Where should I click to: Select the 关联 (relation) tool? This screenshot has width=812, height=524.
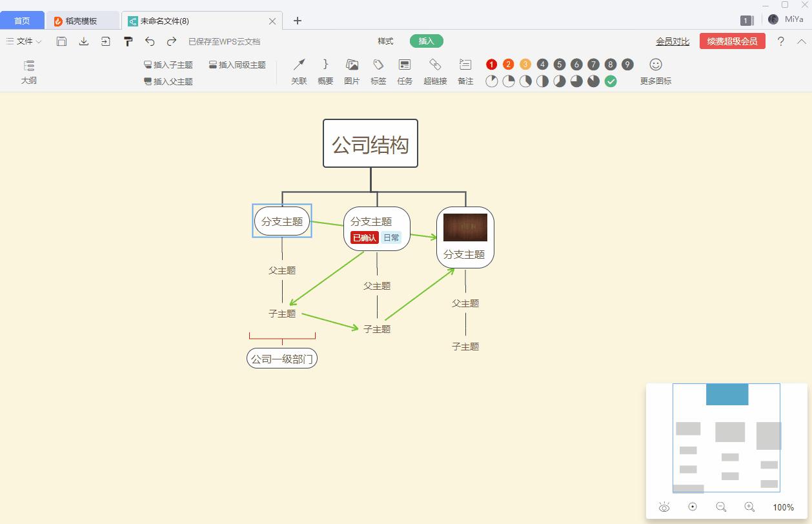298,71
